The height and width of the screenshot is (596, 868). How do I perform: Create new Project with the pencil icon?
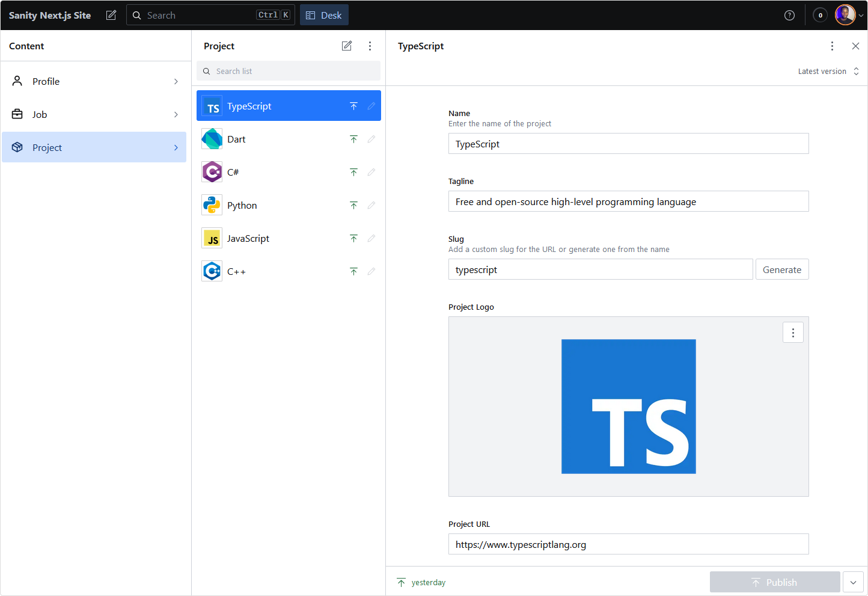tap(347, 46)
